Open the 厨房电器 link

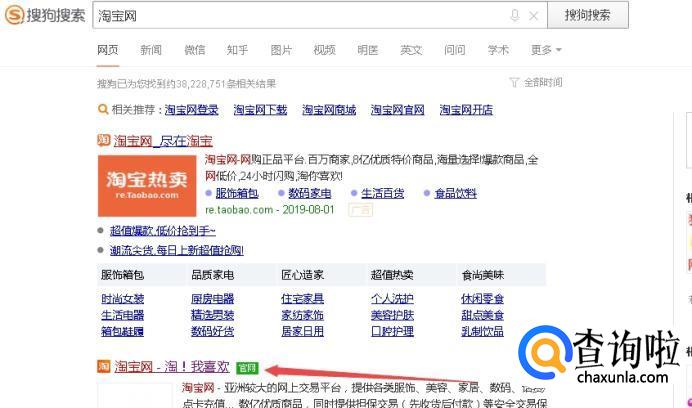(x=213, y=299)
